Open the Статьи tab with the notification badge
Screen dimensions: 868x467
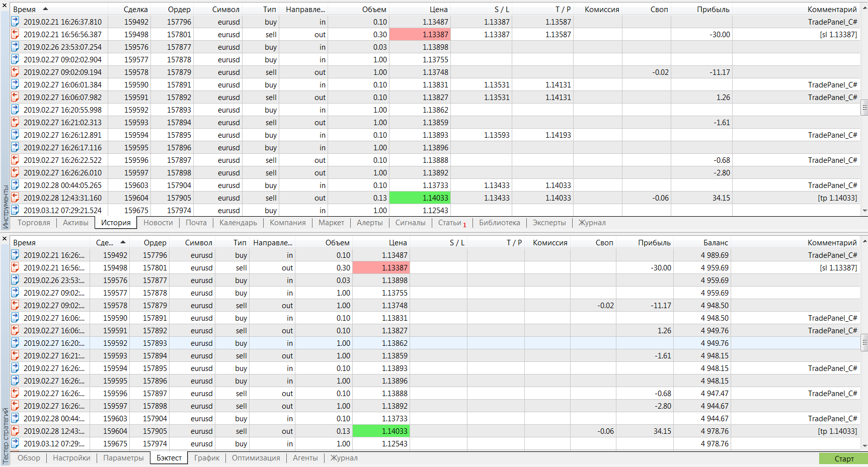tap(449, 223)
